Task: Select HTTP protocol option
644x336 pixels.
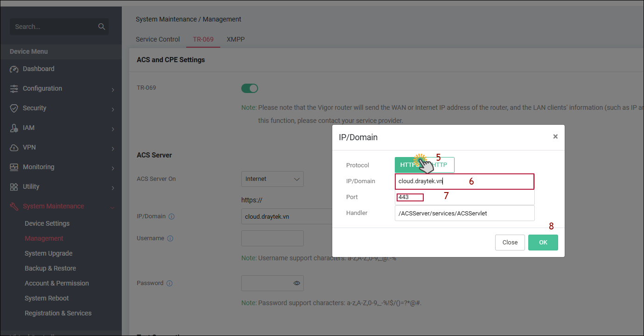Action: point(440,165)
